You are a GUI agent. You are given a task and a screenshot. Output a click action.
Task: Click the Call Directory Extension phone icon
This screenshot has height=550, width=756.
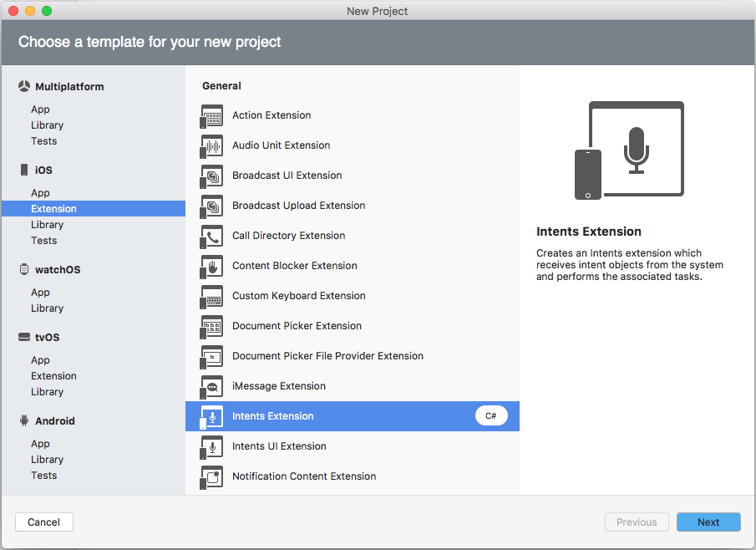tap(212, 237)
